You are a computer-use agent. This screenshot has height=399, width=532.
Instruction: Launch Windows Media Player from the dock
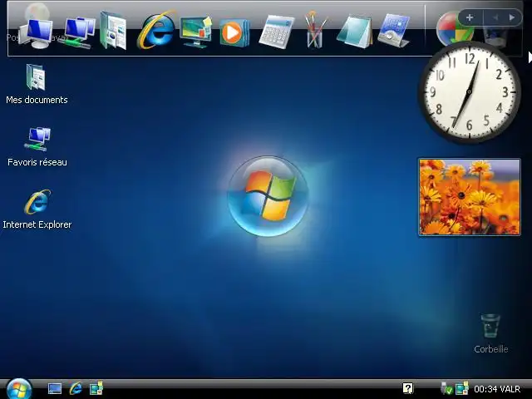coord(234,33)
